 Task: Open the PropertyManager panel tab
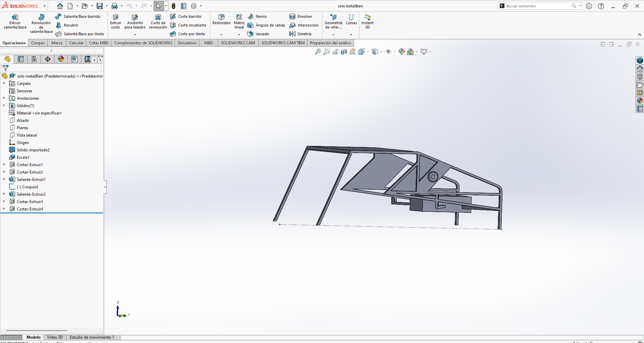coord(21,59)
